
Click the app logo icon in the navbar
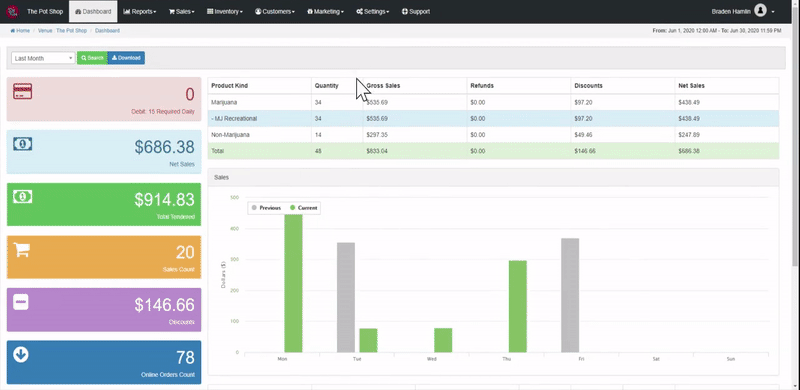click(x=12, y=11)
